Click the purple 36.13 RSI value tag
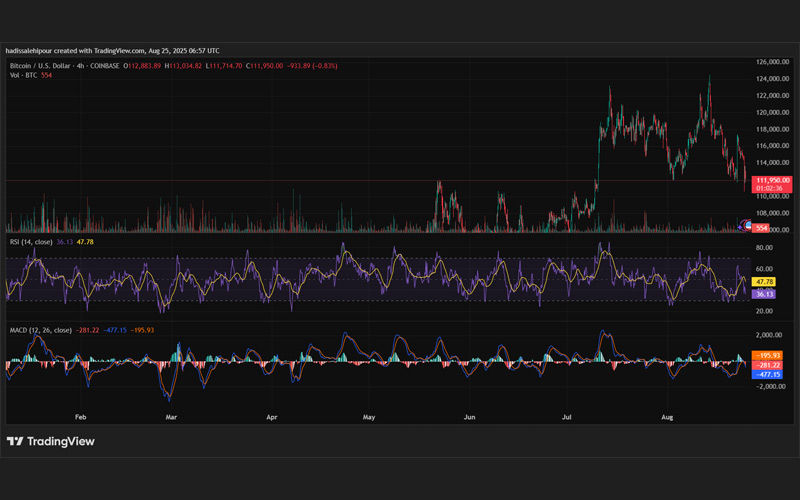This screenshot has height=500, width=800. pyautogui.click(x=764, y=294)
